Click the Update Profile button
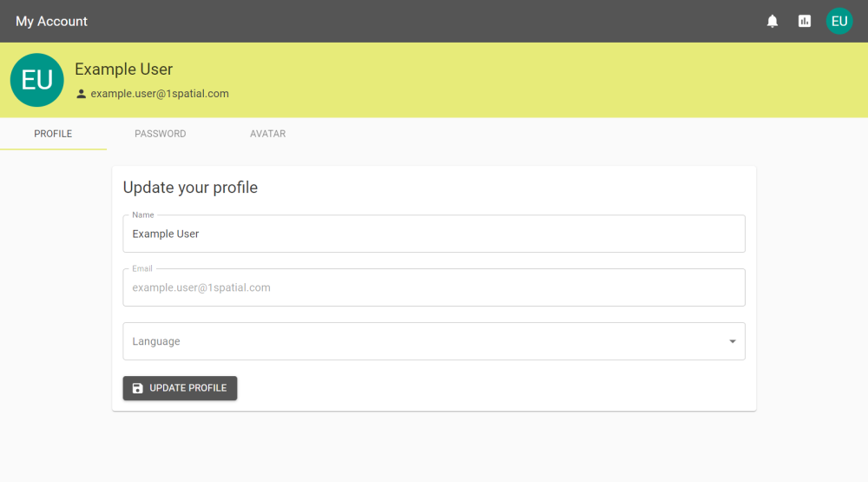 coord(180,388)
